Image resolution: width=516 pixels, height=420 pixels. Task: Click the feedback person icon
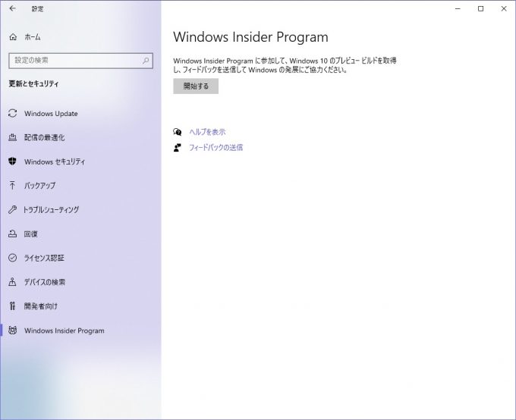coord(178,147)
